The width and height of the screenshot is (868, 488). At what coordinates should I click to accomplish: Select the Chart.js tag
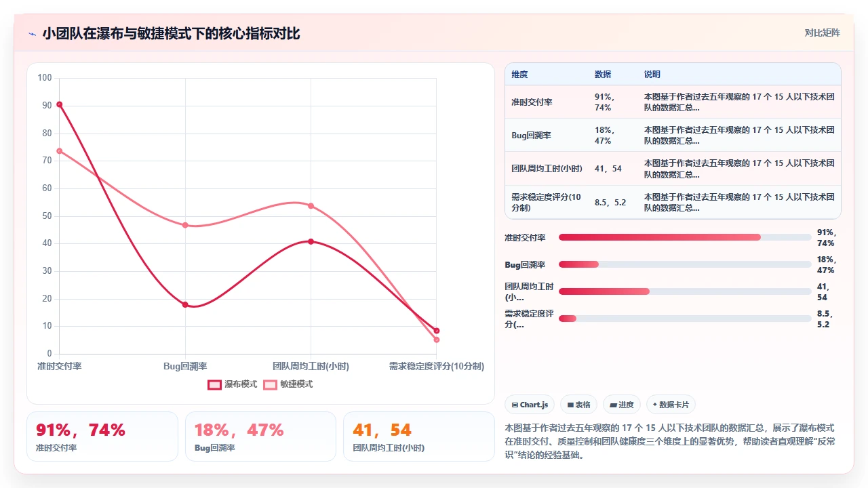(530, 405)
